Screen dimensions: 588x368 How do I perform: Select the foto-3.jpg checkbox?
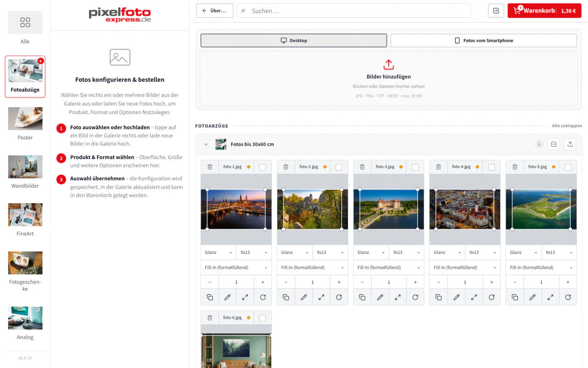(x=415, y=167)
